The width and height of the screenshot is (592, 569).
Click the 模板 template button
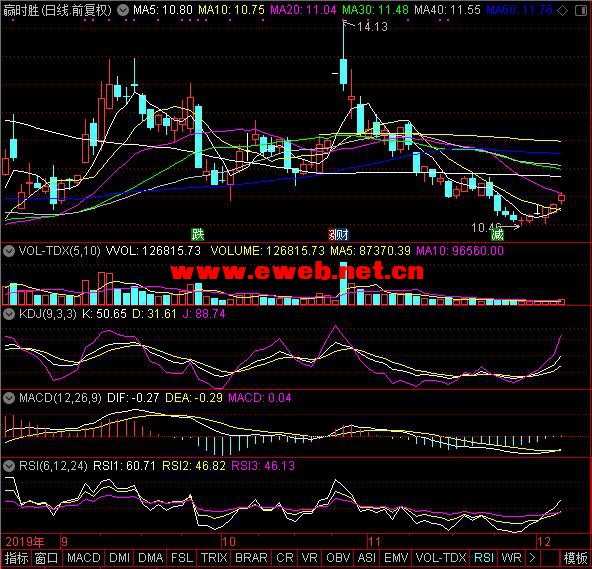[x=575, y=558]
